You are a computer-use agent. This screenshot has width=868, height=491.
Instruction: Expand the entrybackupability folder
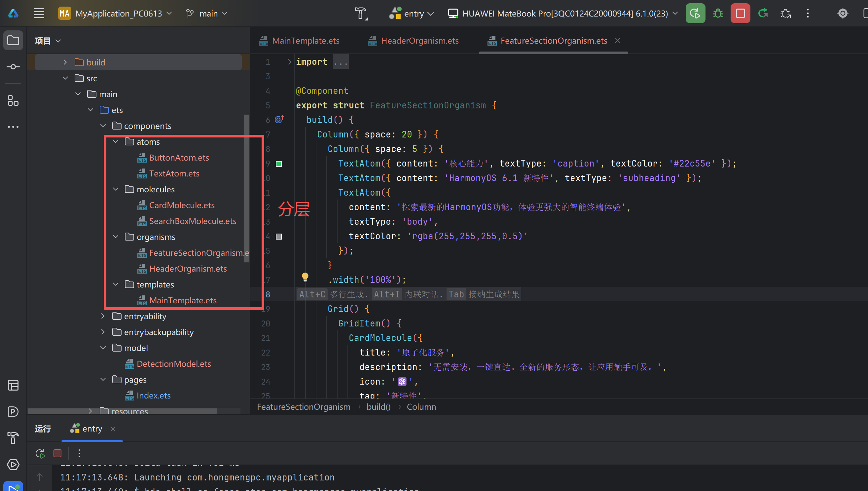[x=103, y=331]
